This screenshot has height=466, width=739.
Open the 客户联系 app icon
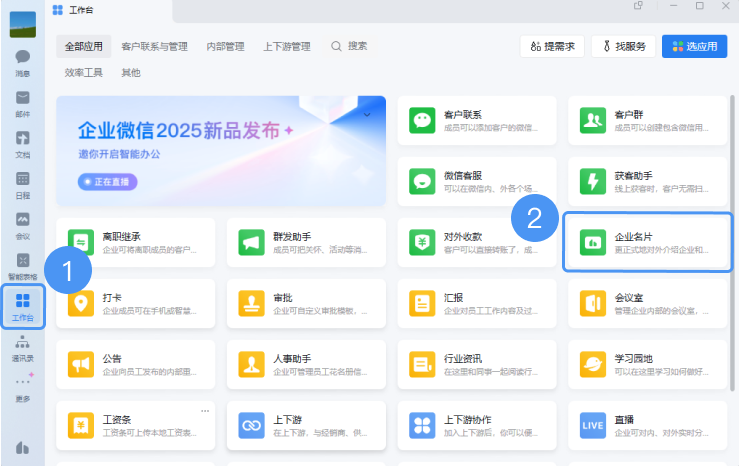tap(422, 121)
